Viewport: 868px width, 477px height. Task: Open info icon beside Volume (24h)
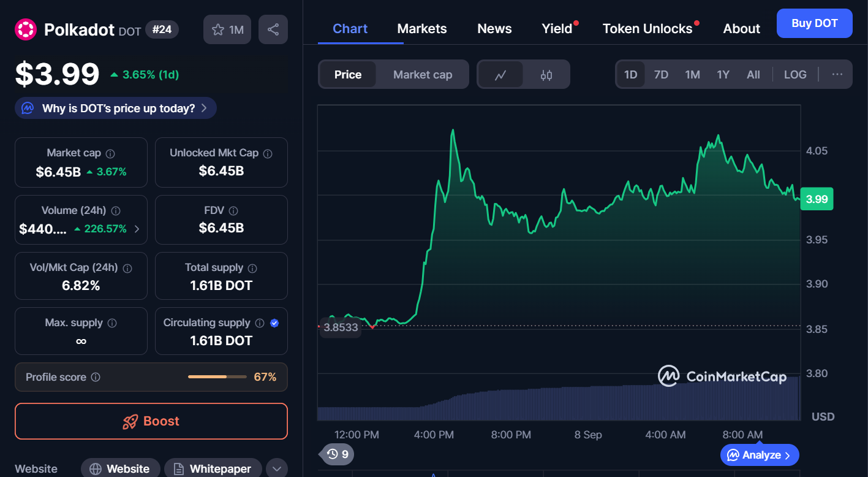(116, 211)
